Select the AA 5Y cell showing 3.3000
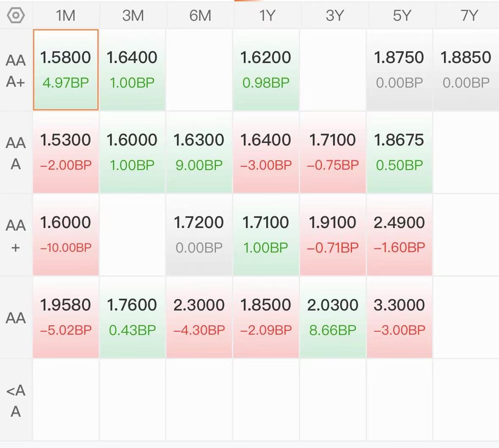Screen dimensions: 499x448 click(400, 317)
